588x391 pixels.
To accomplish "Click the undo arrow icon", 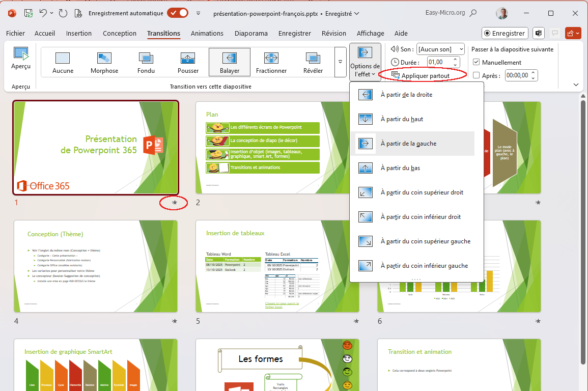I will pos(43,13).
